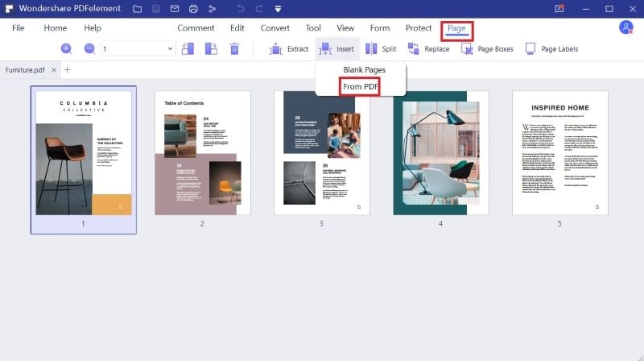
Task: Click the Replace pages button
Action: (428, 49)
